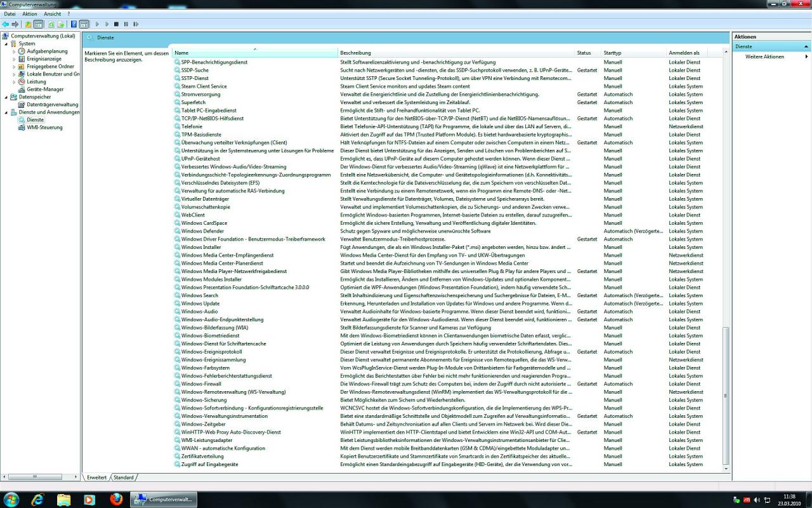
Task: Click the Forward arrow in toolbar
Action: click(15, 24)
